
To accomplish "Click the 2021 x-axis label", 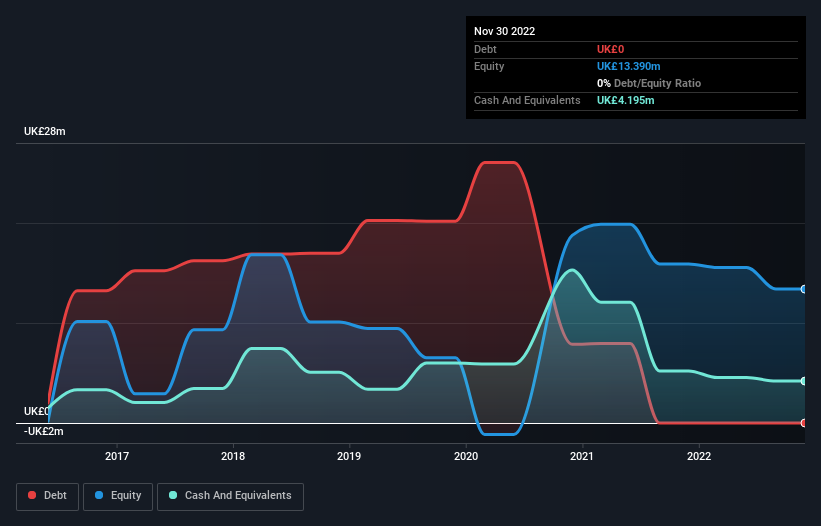I will click(x=582, y=456).
